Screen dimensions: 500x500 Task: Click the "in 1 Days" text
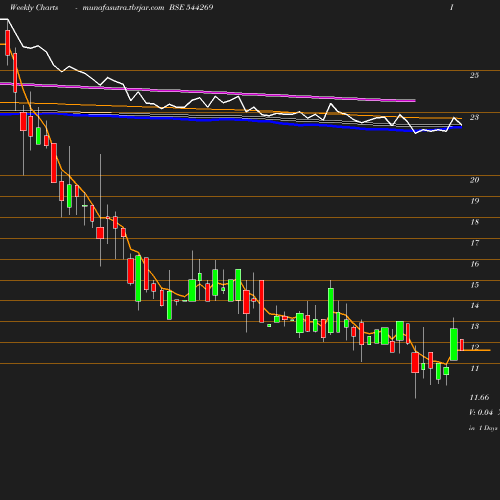pyautogui.click(x=483, y=428)
